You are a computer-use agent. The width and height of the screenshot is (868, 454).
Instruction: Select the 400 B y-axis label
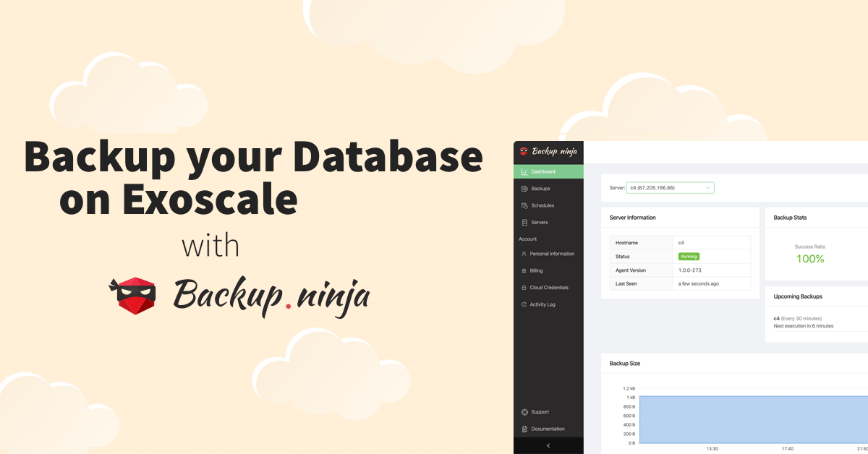coord(629,425)
